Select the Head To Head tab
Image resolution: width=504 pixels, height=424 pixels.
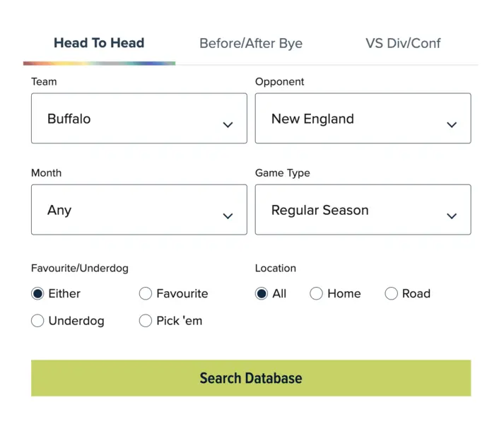pos(99,43)
